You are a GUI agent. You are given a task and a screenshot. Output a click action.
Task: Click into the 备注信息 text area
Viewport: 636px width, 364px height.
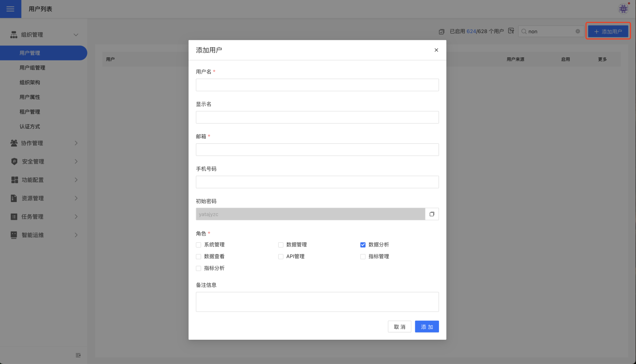317,302
